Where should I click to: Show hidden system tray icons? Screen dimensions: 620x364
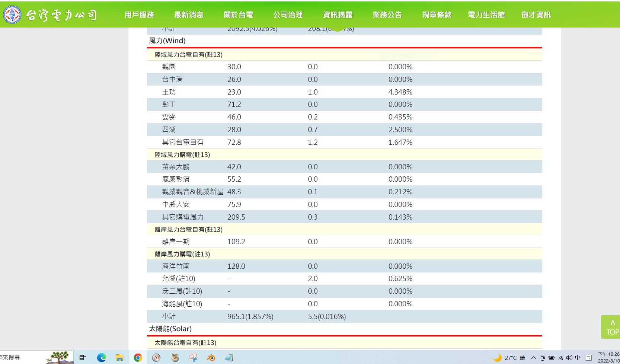pyautogui.click(x=533, y=358)
